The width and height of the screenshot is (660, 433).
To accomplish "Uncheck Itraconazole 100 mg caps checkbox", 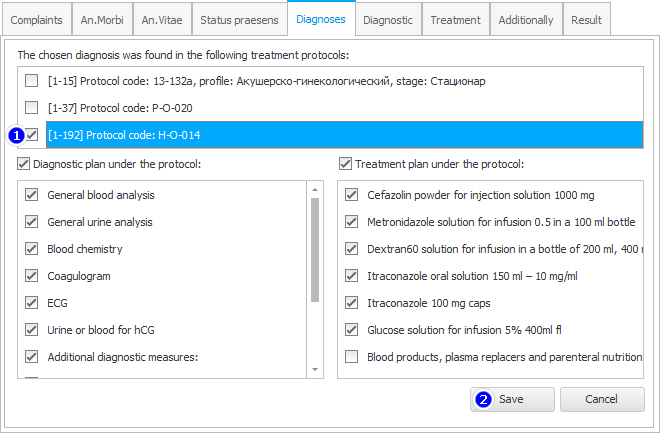I will (x=351, y=303).
